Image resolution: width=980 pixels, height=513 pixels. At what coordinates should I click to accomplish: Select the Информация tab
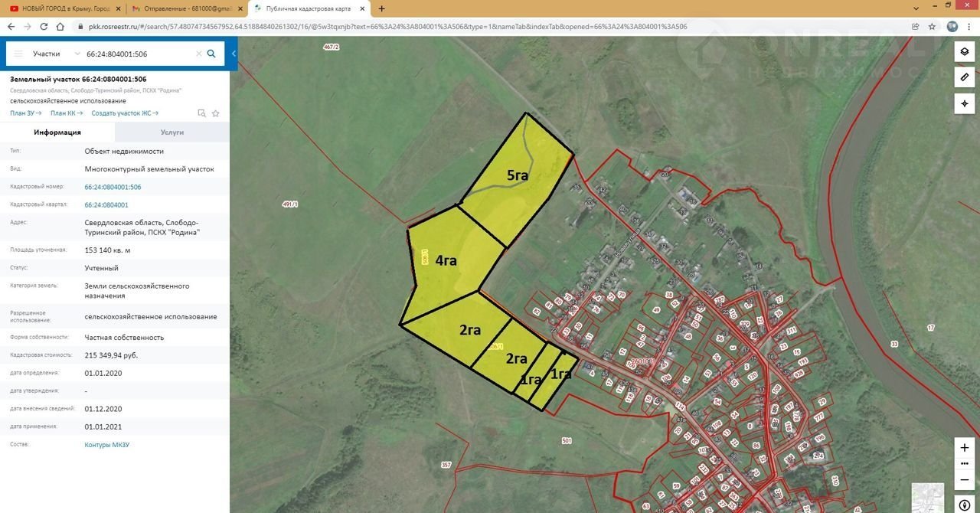coord(57,132)
